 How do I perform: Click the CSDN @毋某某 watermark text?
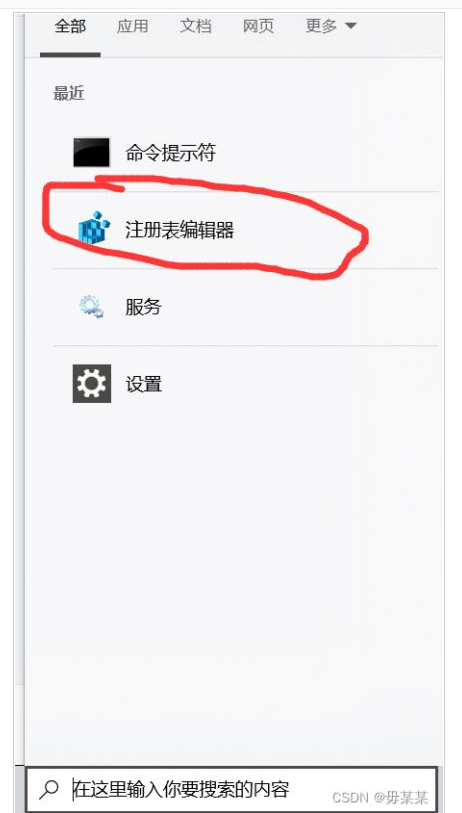pos(380,797)
